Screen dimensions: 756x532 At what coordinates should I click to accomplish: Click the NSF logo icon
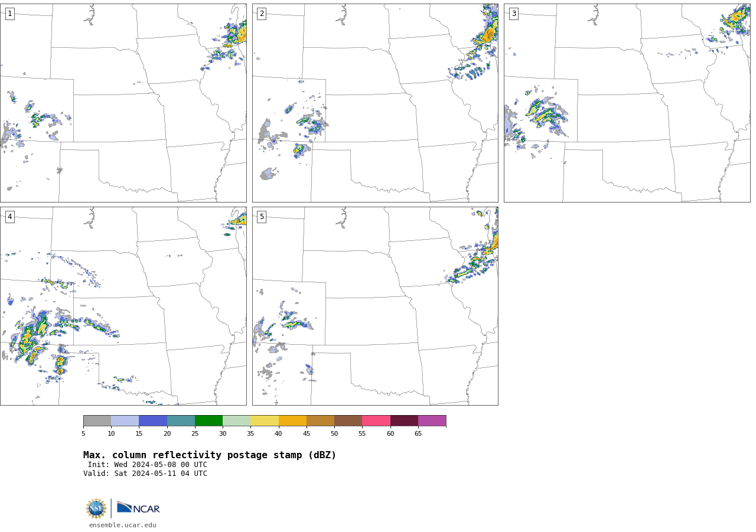96,508
